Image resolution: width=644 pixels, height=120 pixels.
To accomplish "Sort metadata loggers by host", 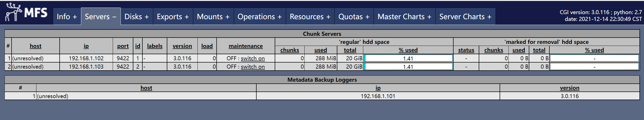I will click(x=146, y=88).
